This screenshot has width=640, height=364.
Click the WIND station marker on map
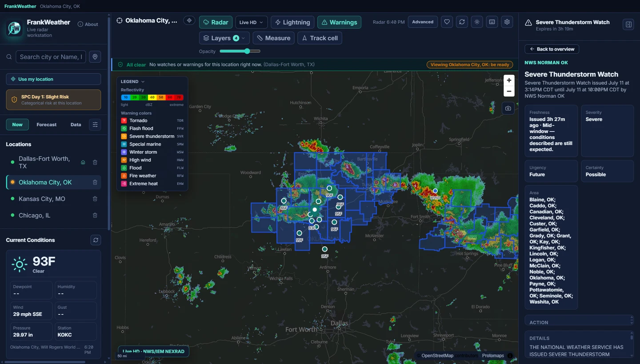click(435, 191)
